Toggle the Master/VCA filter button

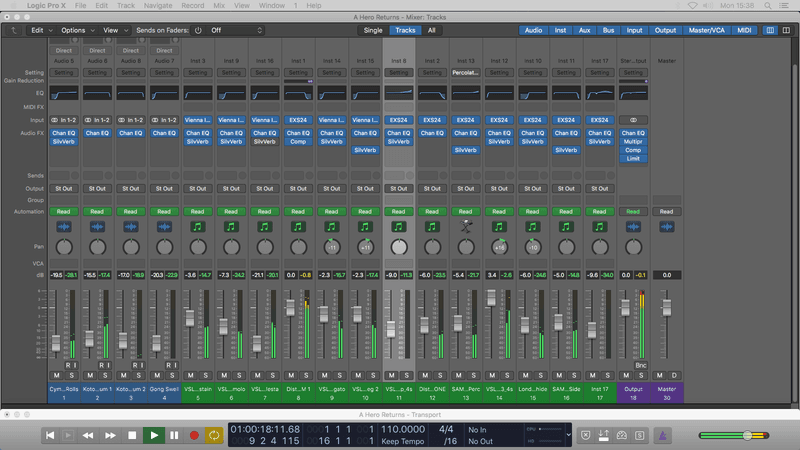(x=706, y=30)
